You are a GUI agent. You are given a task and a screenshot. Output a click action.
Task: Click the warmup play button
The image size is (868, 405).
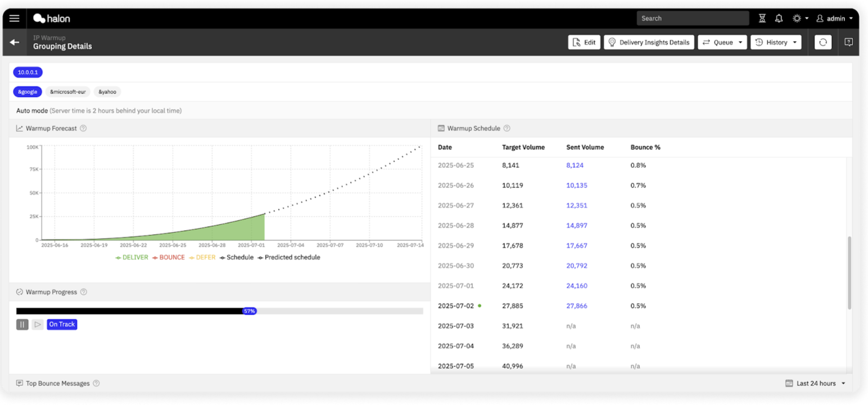coord(38,325)
